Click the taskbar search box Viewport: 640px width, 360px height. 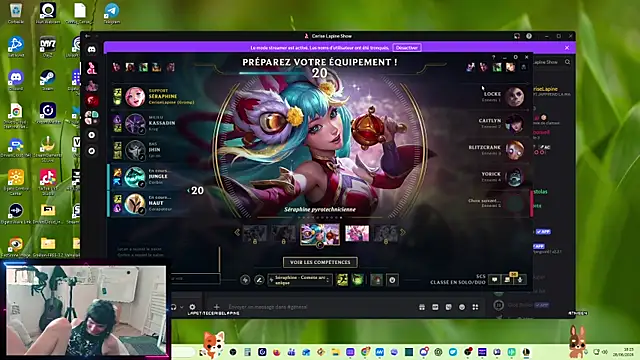coord(184,352)
